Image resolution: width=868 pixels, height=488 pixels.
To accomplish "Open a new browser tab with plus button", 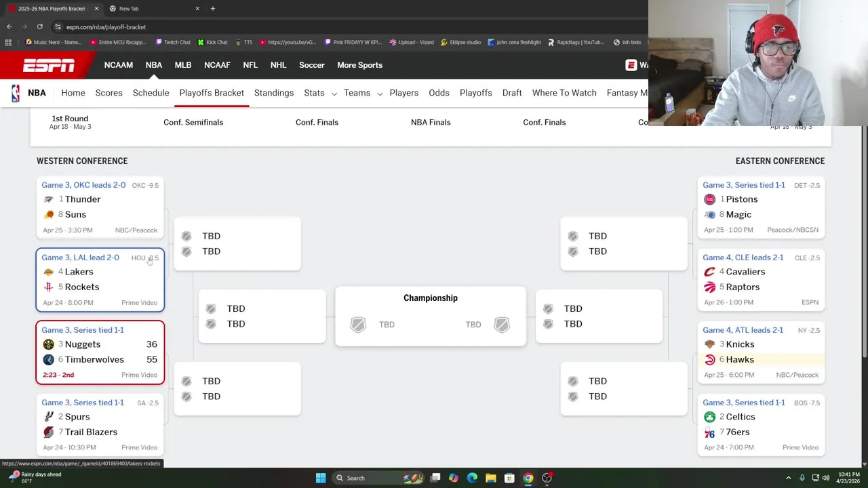I will pos(212,8).
